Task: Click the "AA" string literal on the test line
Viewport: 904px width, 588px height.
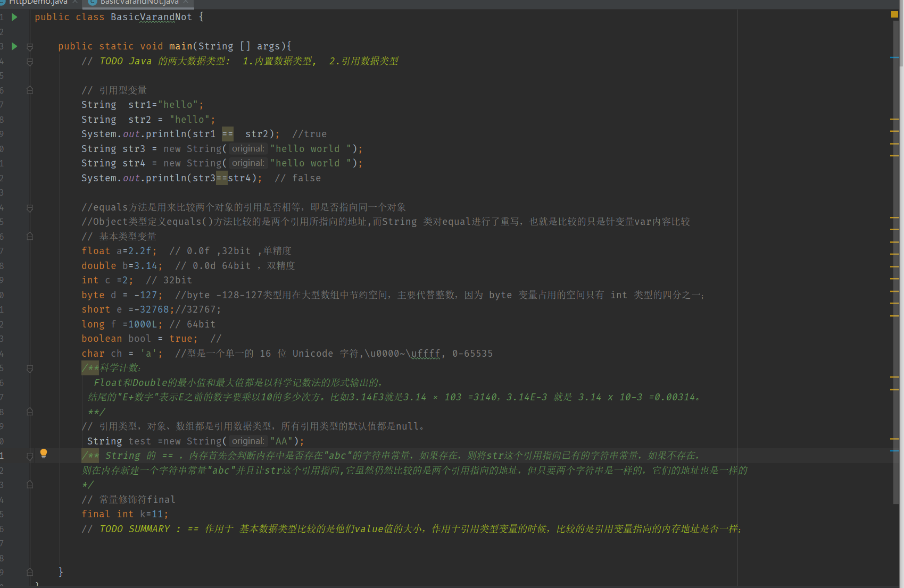Action: click(x=281, y=441)
